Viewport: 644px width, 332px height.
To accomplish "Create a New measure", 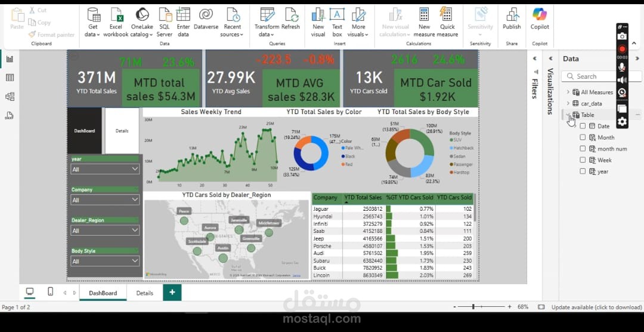I will 425,22.
